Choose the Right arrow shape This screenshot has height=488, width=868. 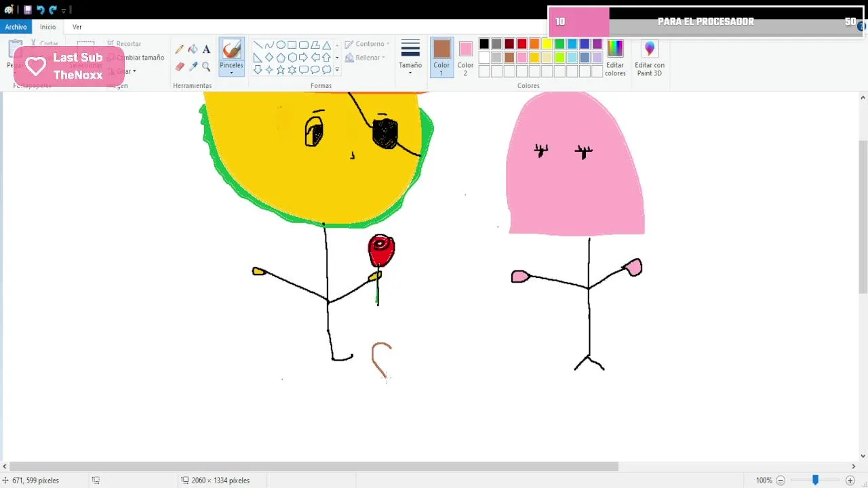tap(304, 58)
